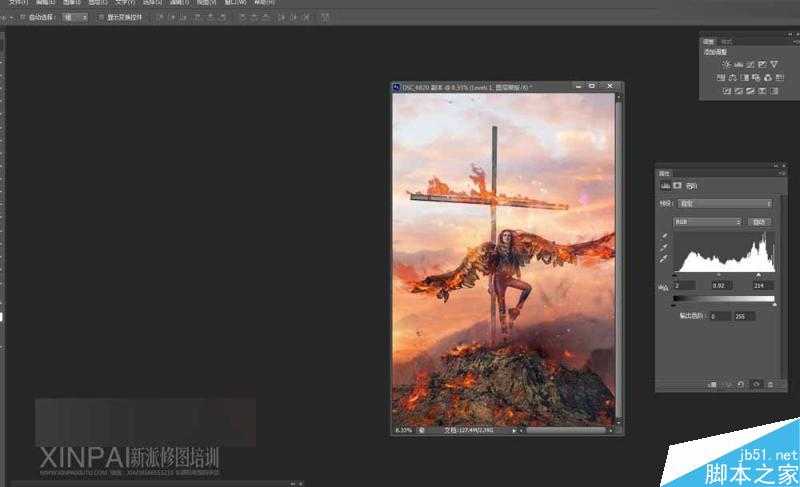Image resolution: width=800 pixels, height=487 pixels.
Task: Click the fourth icon in the bottom Adjustments row
Action: (762, 91)
